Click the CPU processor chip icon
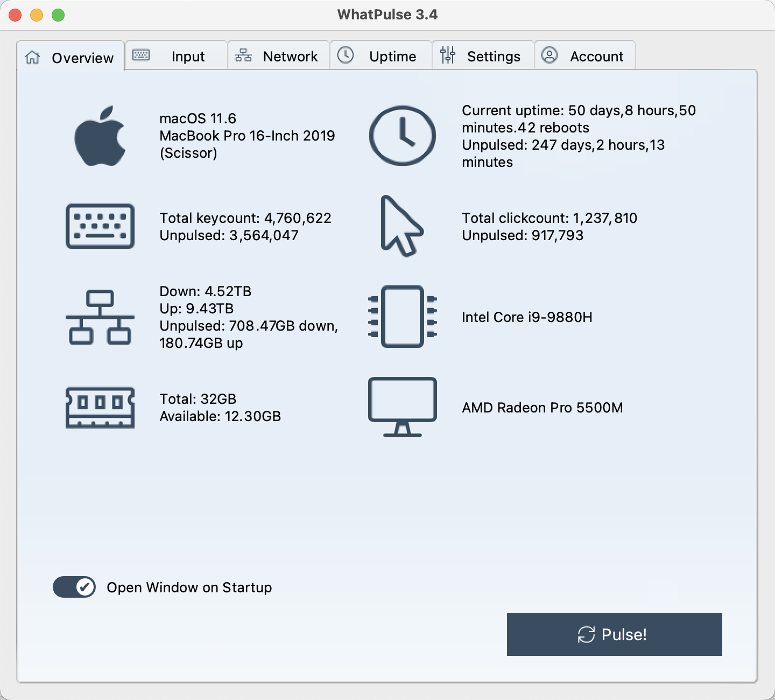This screenshot has height=700, width=775. tap(402, 317)
